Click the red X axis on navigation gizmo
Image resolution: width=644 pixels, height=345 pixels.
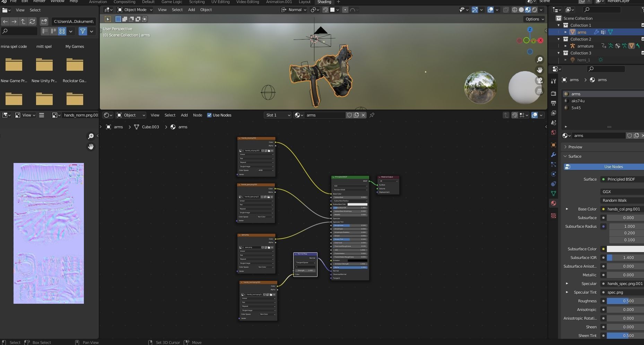pos(540,41)
